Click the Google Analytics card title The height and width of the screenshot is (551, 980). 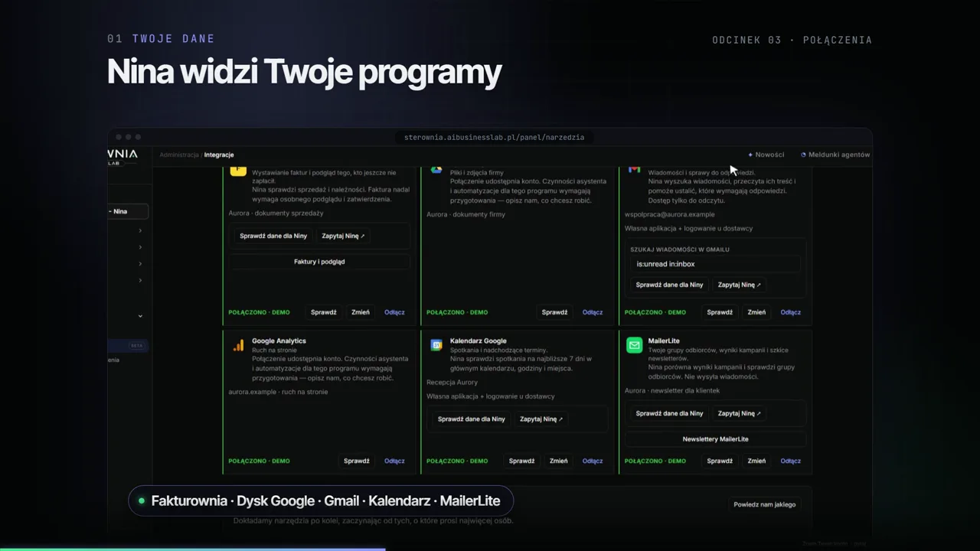coord(279,341)
